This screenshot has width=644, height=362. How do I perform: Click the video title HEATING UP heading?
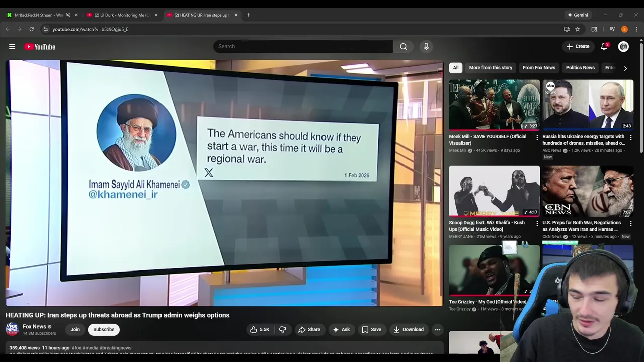[117, 315]
